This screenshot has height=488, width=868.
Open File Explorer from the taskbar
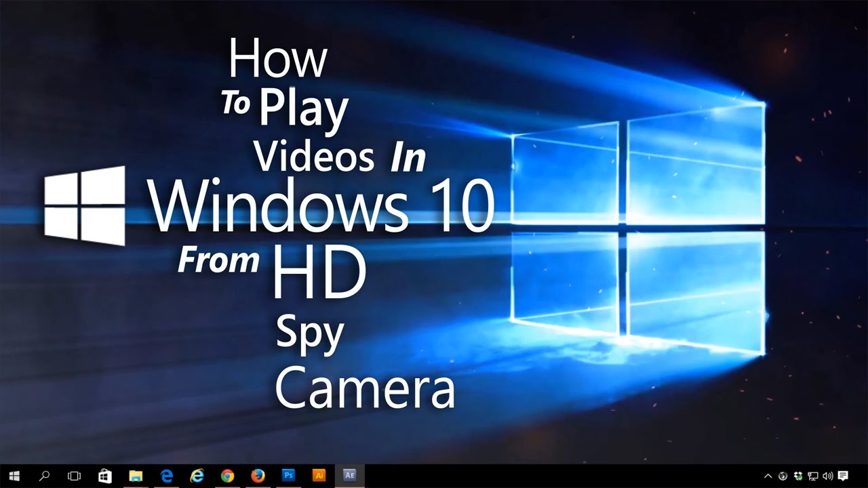[136, 476]
